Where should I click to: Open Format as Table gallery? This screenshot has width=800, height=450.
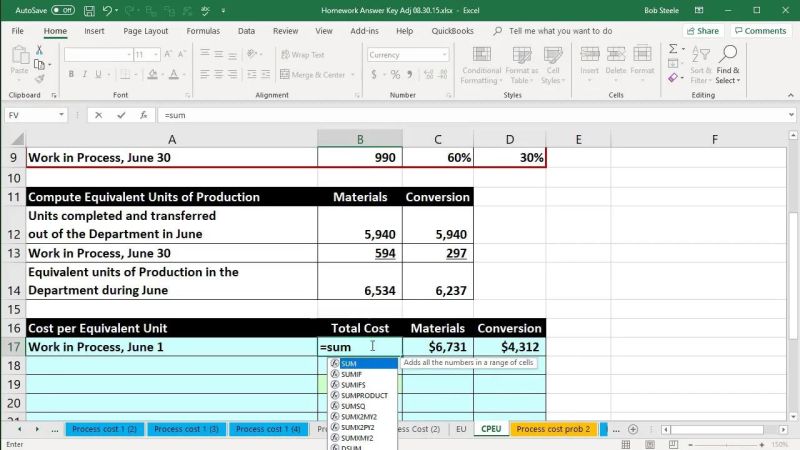point(521,65)
